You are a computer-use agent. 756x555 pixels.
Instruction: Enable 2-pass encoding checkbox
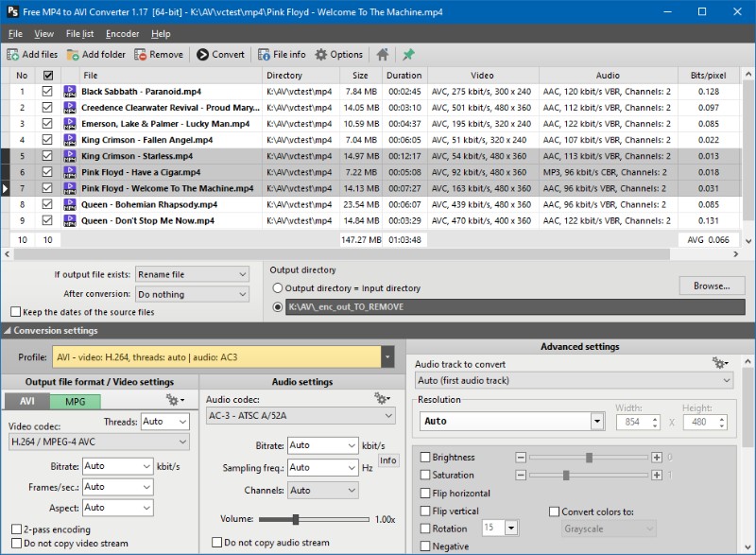point(17,529)
